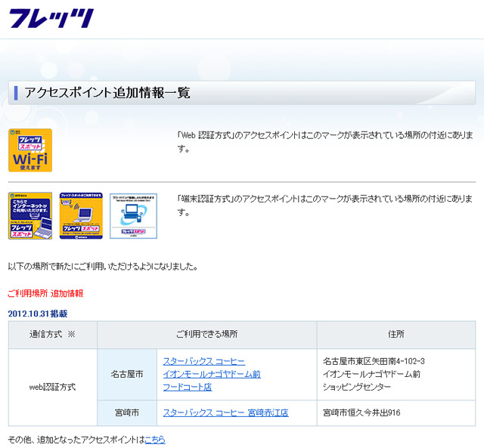
Task: Click the white wireless LAN sticker
Action: point(133,215)
